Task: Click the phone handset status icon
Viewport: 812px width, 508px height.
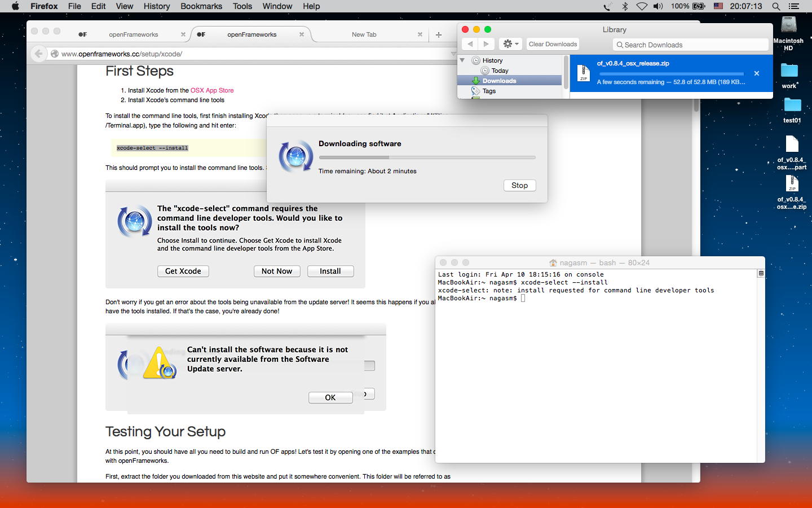Action: click(x=607, y=6)
